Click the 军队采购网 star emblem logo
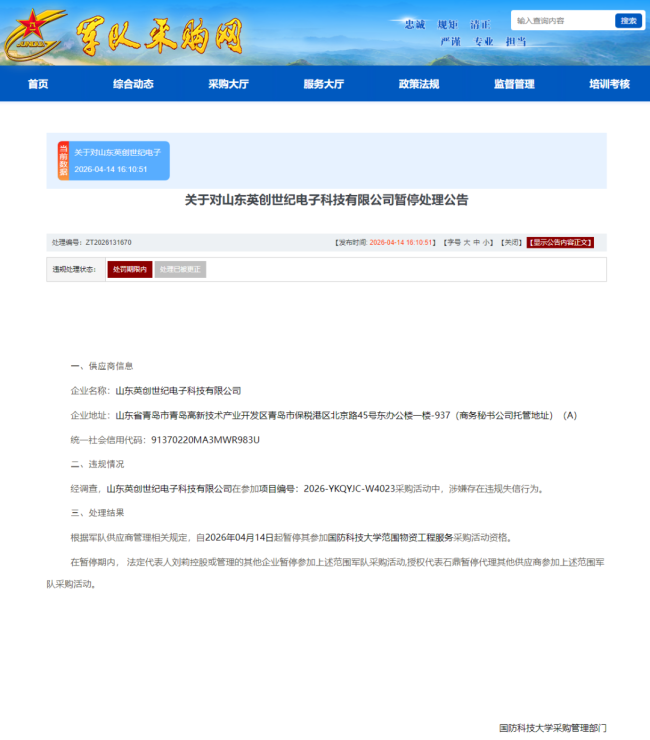650x740 pixels. pyautogui.click(x=33, y=33)
